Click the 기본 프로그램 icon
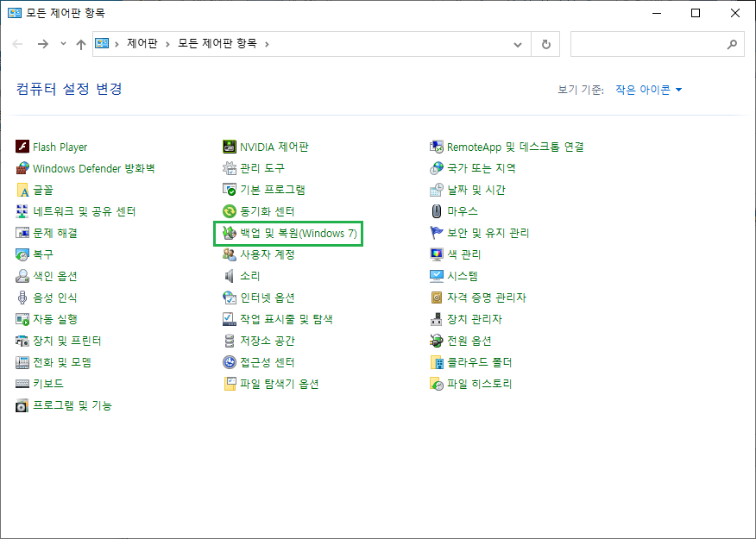The width and height of the screenshot is (756, 539). [230, 190]
